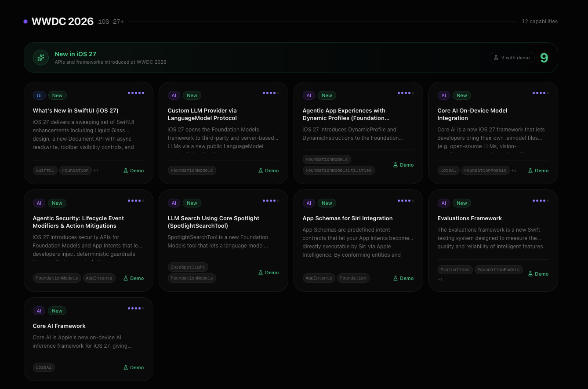Click the AI badge on Evaluations Framework card
The image size is (588, 389).
[x=444, y=203]
